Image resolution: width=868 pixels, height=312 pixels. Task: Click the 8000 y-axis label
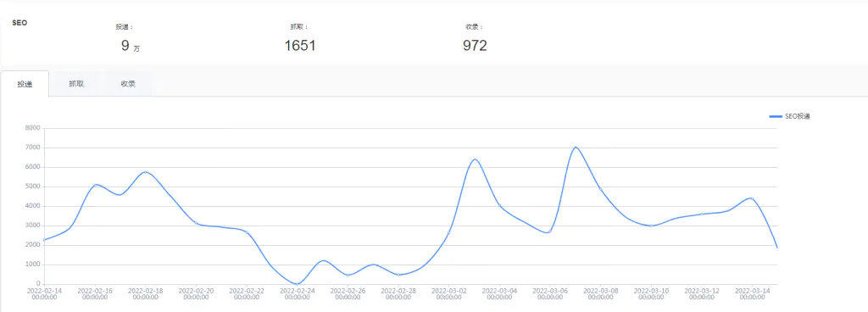pyautogui.click(x=33, y=128)
